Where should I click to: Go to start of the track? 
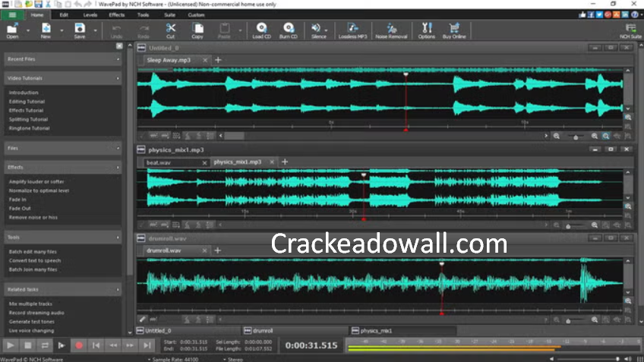[96, 345]
